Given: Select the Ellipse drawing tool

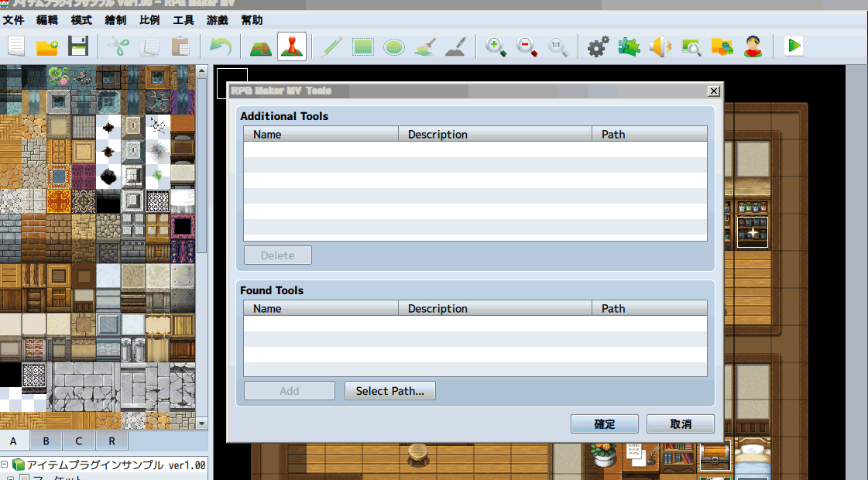Looking at the screenshot, I should click(393, 46).
